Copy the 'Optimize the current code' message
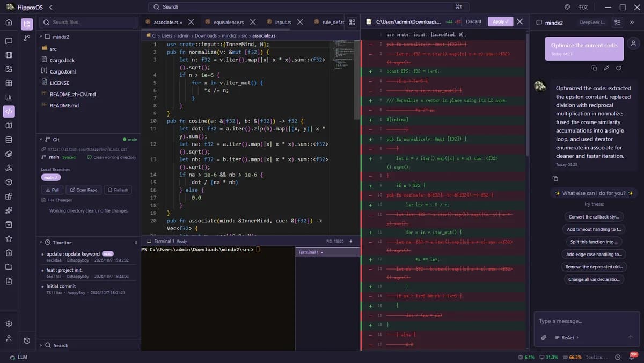The image size is (644, 363). pyautogui.click(x=594, y=68)
